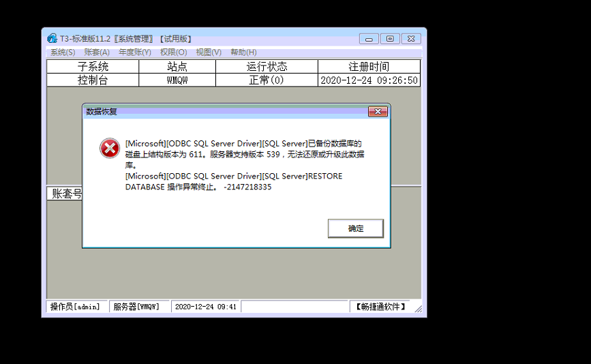Click the 数据恢复 dialog title bar

[x=225, y=112]
